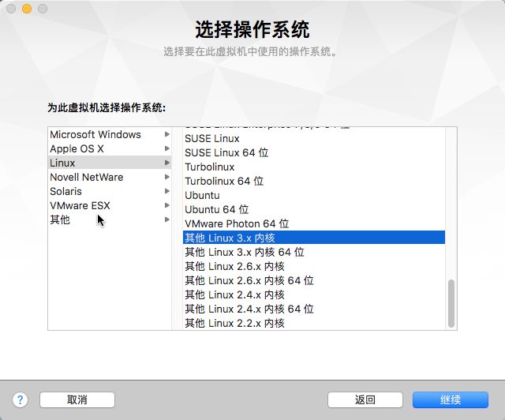Screen dimensions: 505x420
Task: Expand arrow next to Microsoft Windows
Action: tap(166, 134)
